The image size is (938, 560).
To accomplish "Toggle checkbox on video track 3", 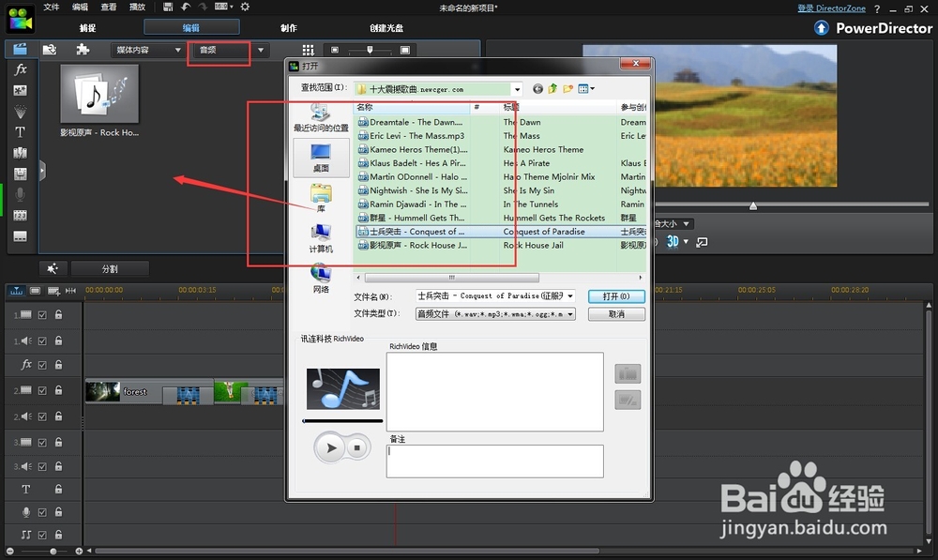I will point(42,443).
